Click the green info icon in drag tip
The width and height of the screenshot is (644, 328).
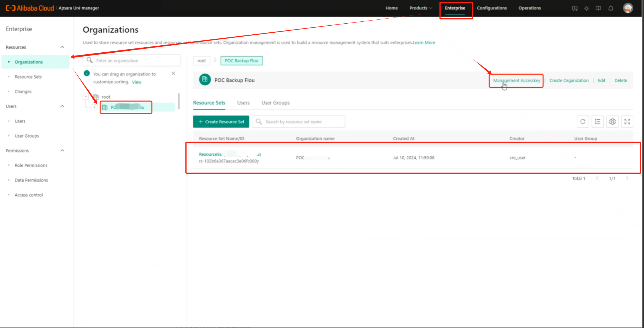pyautogui.click(x=87, y=73)
